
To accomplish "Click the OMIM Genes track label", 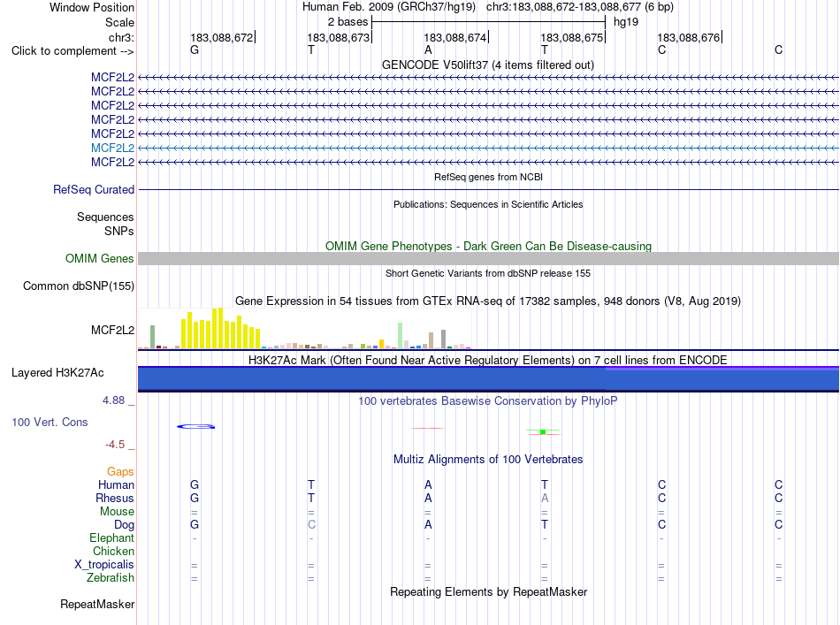I will 100,259.
